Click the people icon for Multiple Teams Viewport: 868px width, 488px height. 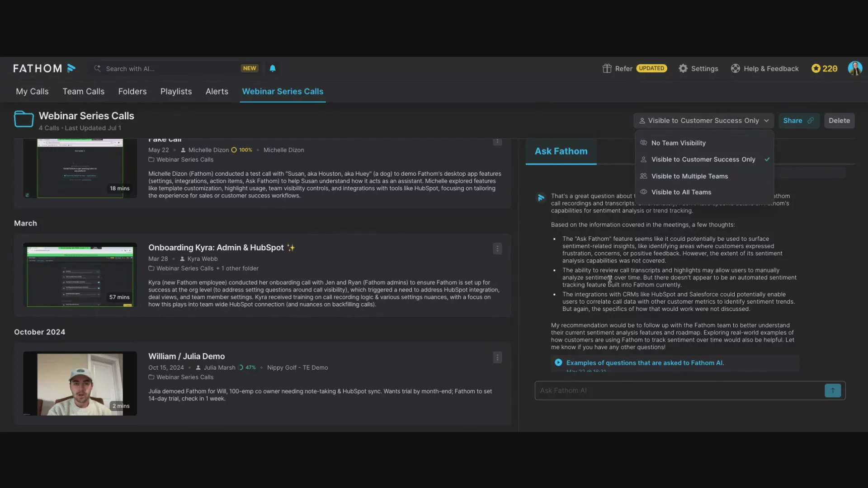[x=643, y=176]
